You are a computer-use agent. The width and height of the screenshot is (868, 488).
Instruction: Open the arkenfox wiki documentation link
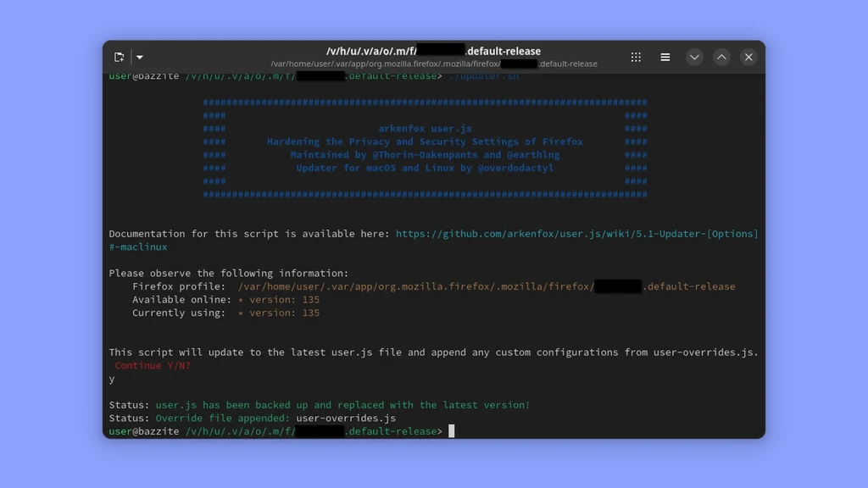point(576,234)
